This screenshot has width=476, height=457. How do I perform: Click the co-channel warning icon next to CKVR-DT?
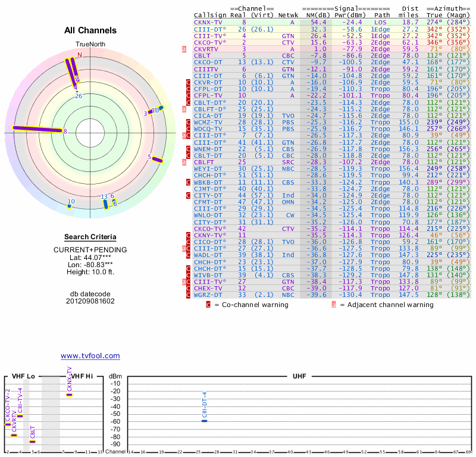189,82
